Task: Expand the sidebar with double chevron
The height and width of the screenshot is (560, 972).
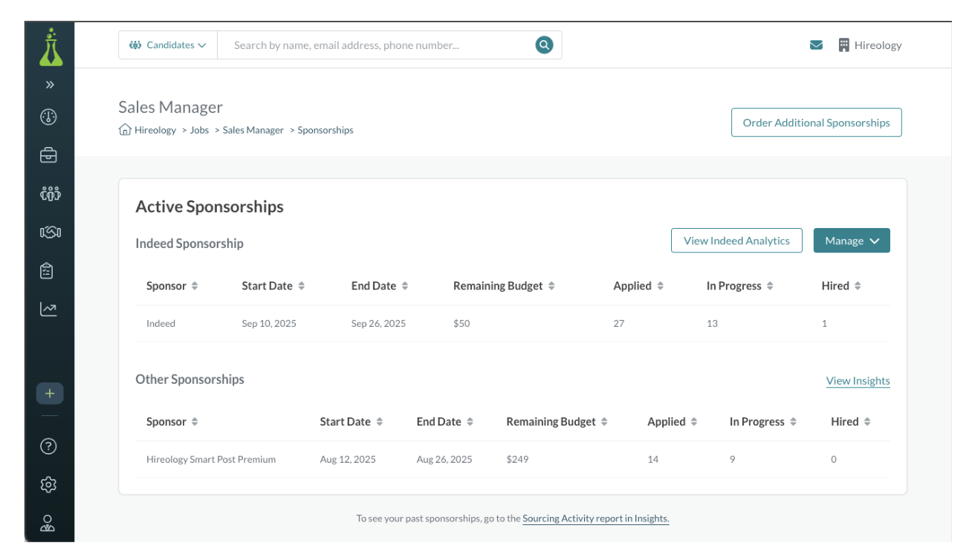Action: 50,85
